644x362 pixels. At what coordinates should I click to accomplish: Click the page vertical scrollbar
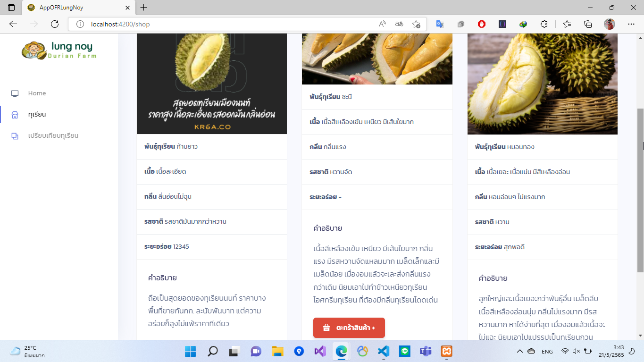[640, 189]
